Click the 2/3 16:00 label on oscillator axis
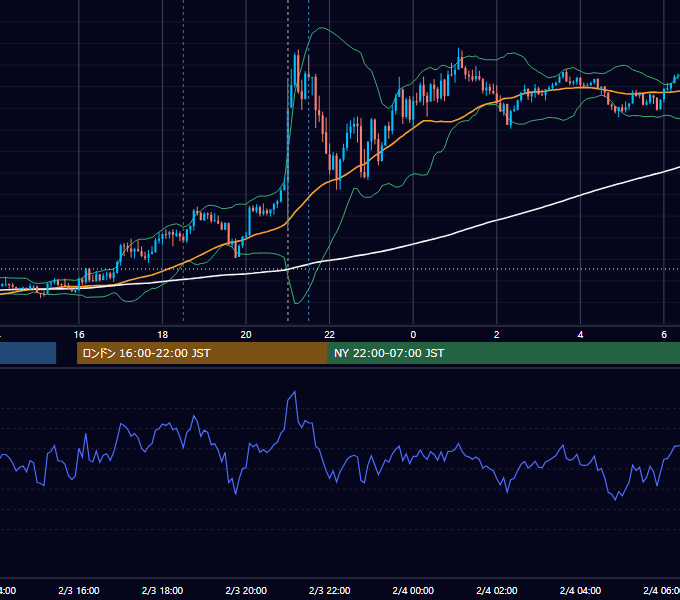The image size is (680, 600). pyautogui.click(x=79, y=590)
